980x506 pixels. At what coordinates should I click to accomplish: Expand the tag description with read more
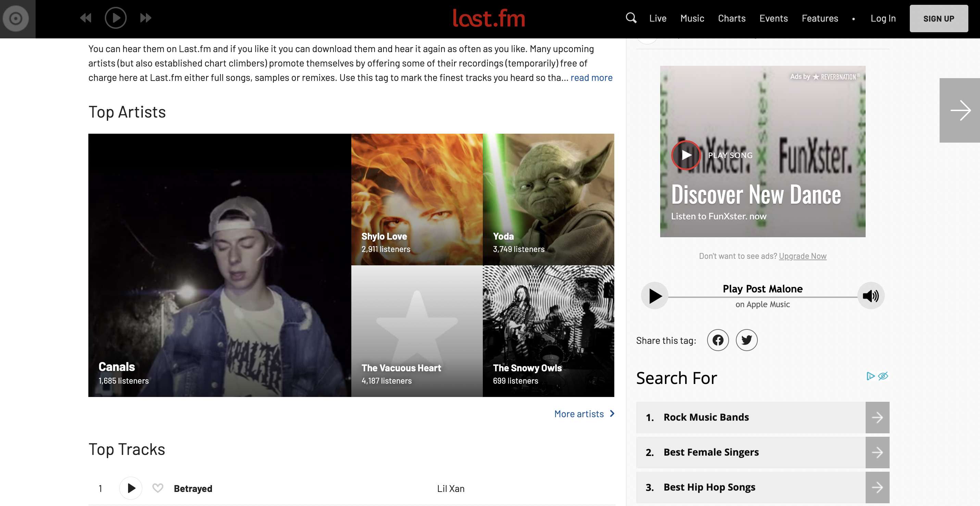[591, 77]
